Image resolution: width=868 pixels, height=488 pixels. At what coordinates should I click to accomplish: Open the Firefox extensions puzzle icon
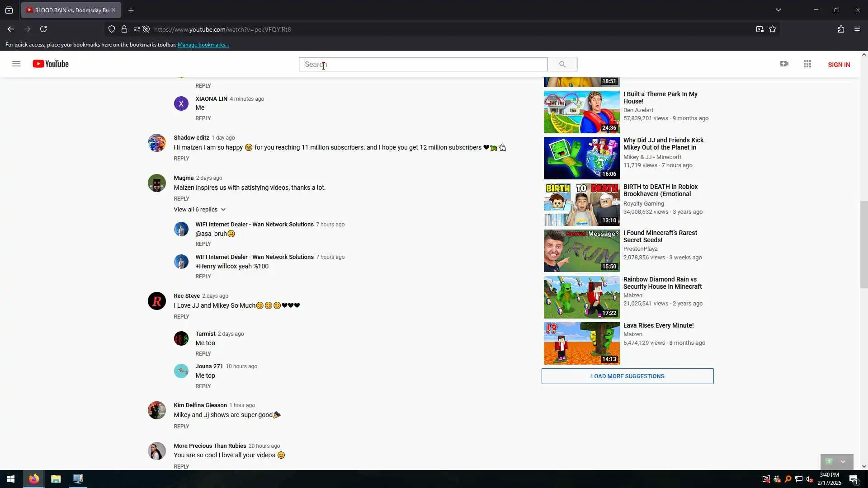[841, 29]
